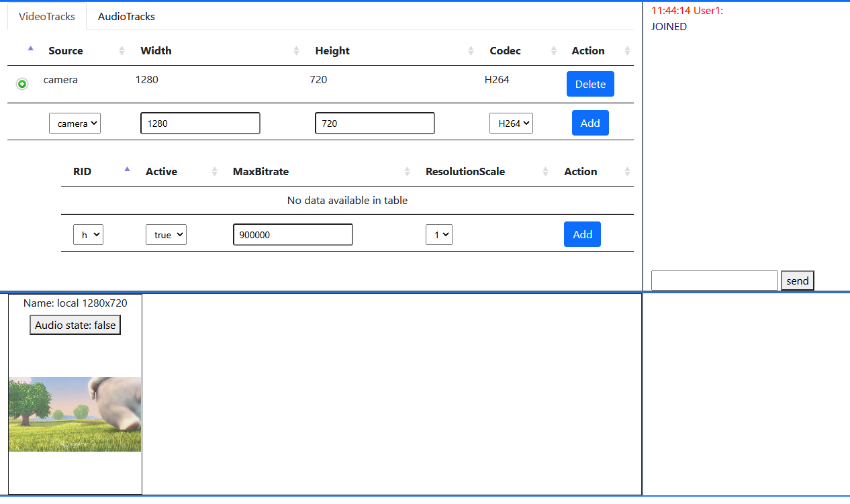Open the RID h dropdown
The height and width of the screenshot is (504, 850).
pos(88,235)
